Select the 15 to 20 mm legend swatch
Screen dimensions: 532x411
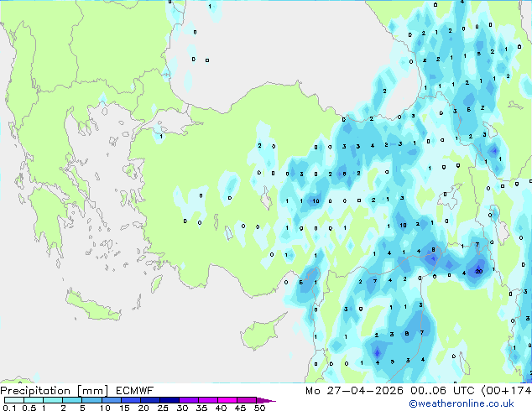(x=131, y=400)
